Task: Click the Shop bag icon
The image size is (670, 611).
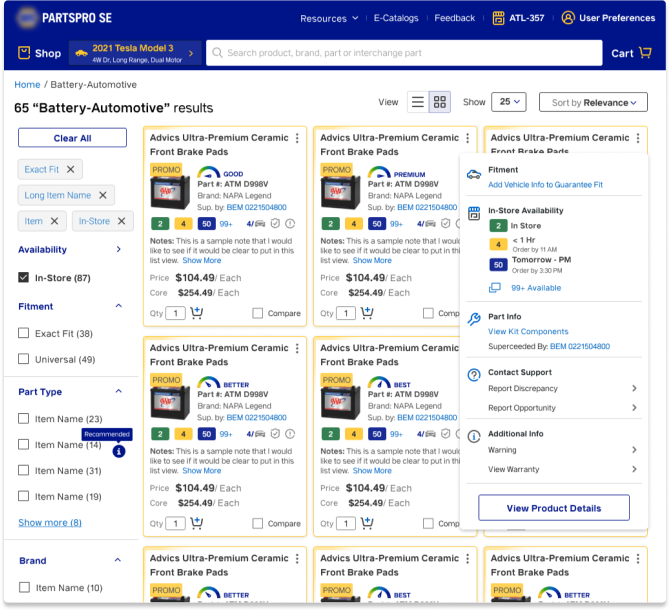Action: coord(24,53)
